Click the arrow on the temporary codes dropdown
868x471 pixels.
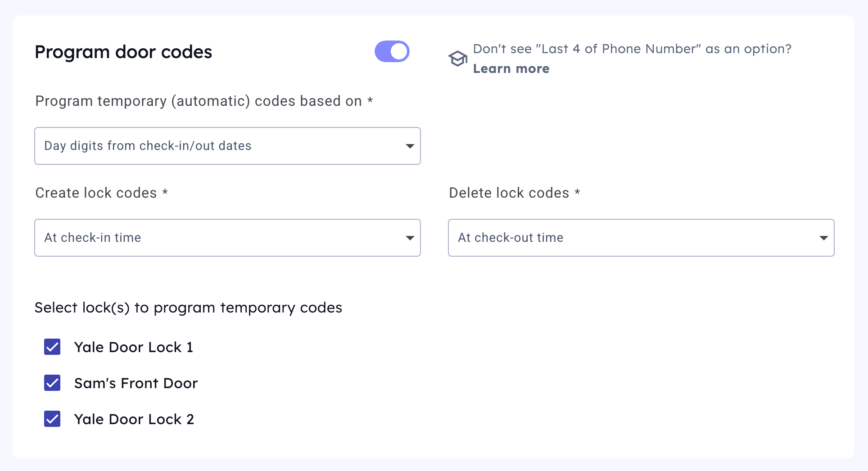click(410, 146)
